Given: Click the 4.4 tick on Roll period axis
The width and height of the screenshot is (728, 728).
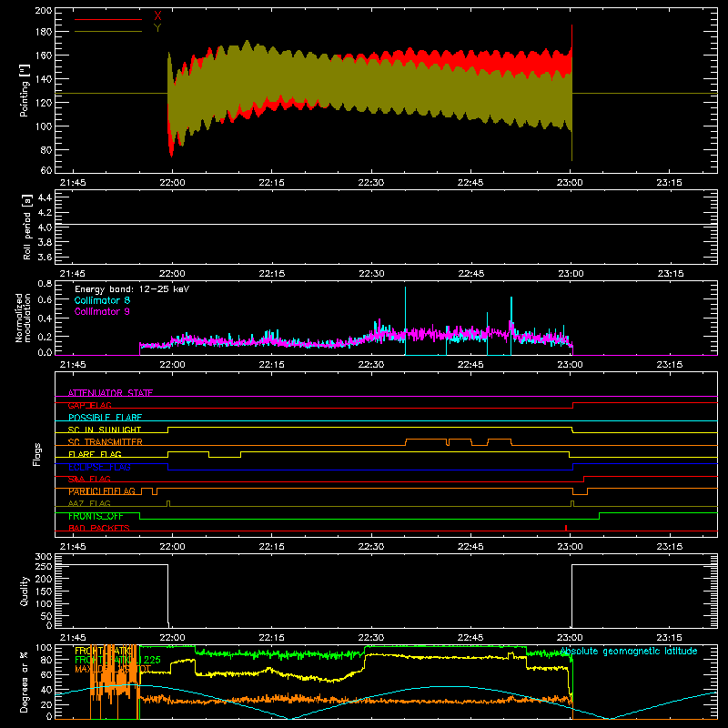Looking at the screenshot, I should click(45, 197).
